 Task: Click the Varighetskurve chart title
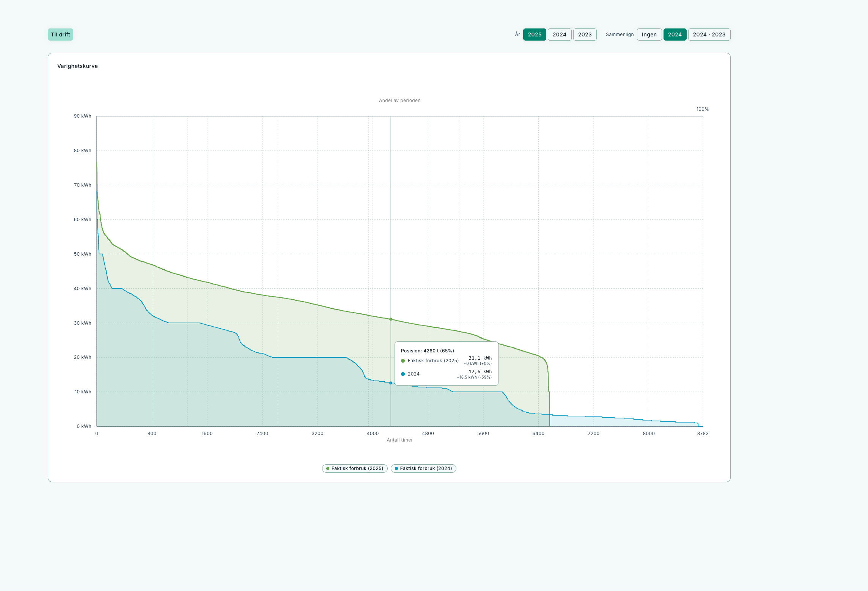pos(77,66)
